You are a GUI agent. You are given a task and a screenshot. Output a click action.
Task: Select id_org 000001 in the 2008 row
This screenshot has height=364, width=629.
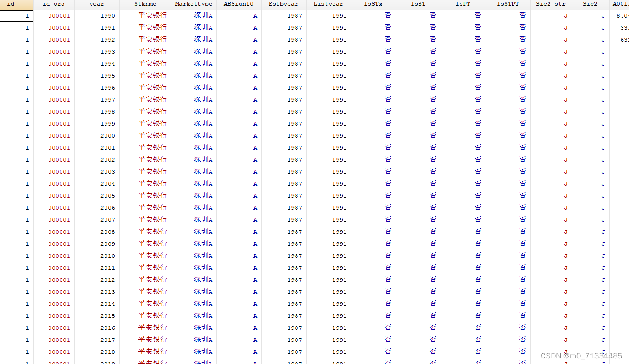(x=54, y=232)
